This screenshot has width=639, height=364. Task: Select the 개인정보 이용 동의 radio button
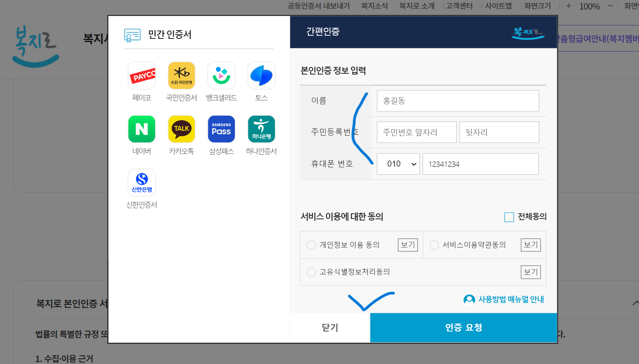tap(311, 245)
